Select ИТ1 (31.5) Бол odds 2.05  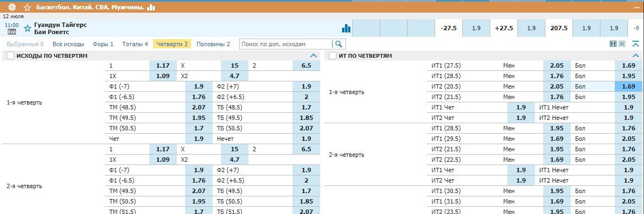coord(629,202)
